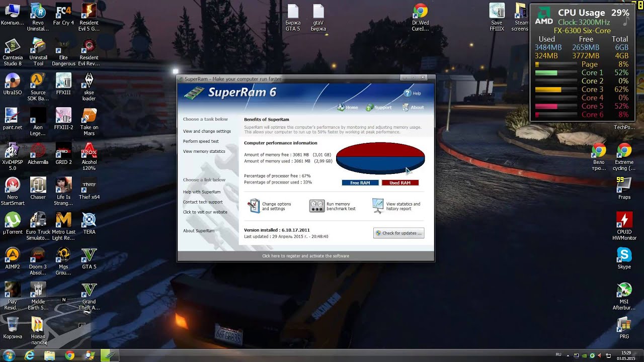Image resolution: width=644 pixels, height=362 pixels.
Task: Click the Core 3 usage bar
Action: click(x=555, y=89)
